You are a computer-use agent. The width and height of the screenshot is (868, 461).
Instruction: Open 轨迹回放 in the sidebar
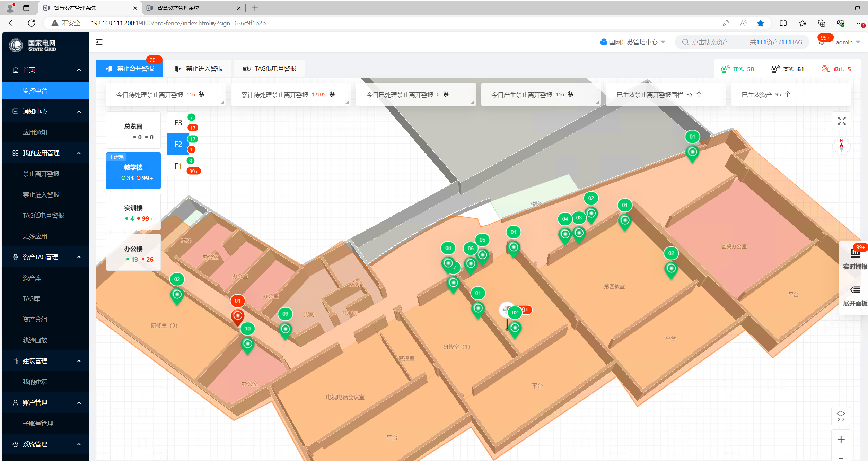[x=35, y=340]
